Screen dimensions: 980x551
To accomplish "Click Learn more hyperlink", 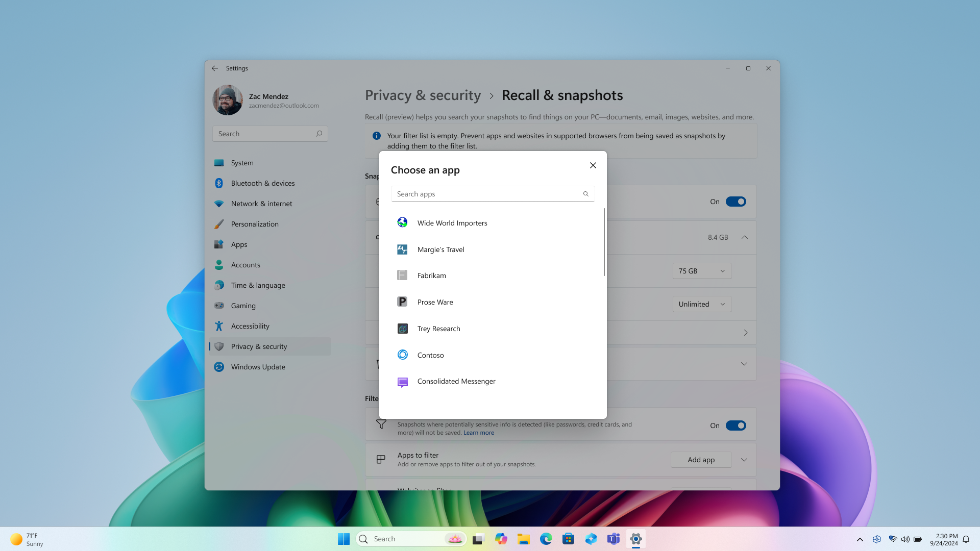I will 479,432.
